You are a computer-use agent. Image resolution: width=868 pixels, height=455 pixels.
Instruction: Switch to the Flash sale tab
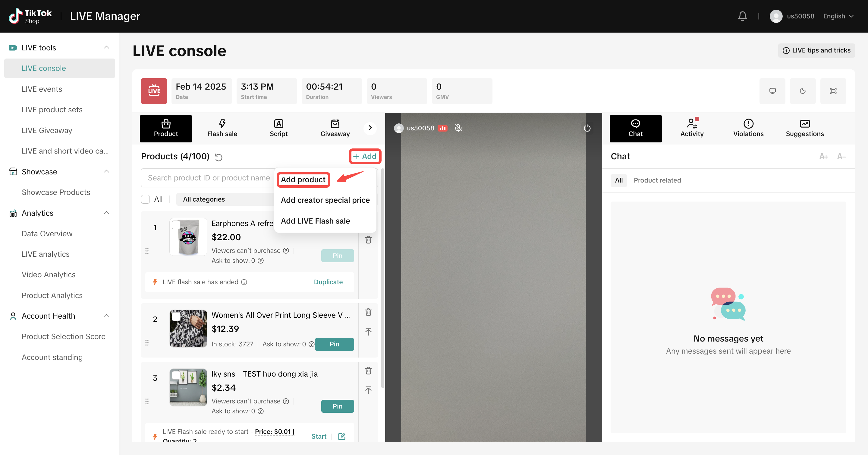222,129
